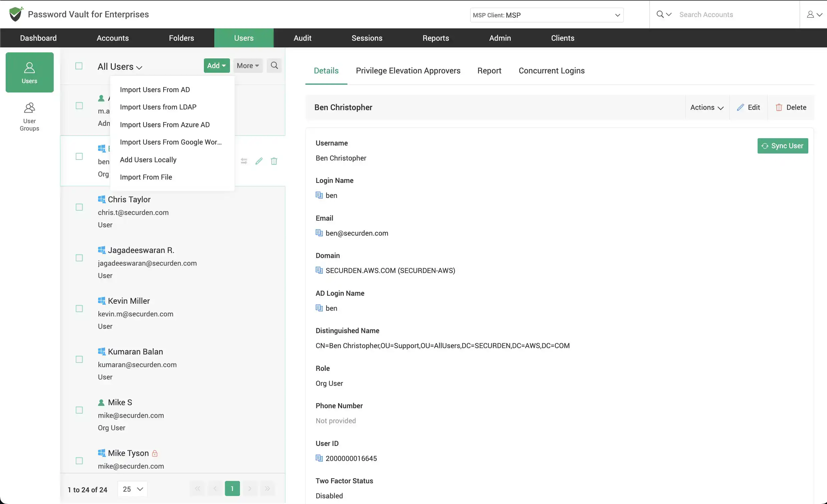Choose Import Users From AD

[x=172, y=90]
